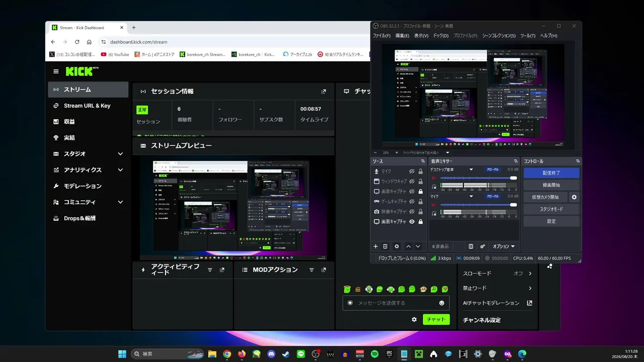Open the emoji picker in chat input
Screen dimensions: 644x362
tap(442, 303)
